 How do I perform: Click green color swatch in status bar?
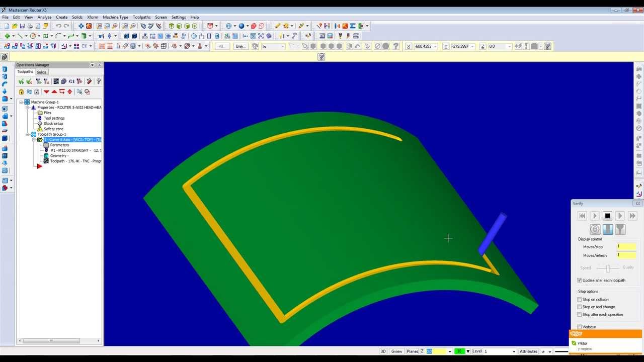[x=459, y=351]
